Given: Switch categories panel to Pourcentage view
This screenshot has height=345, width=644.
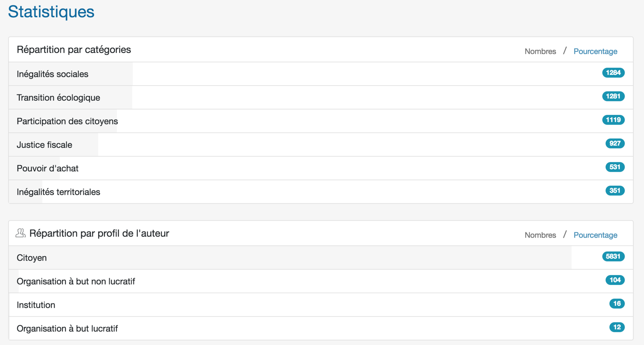Looking at the screenshot, I should (x=595, y=51).
